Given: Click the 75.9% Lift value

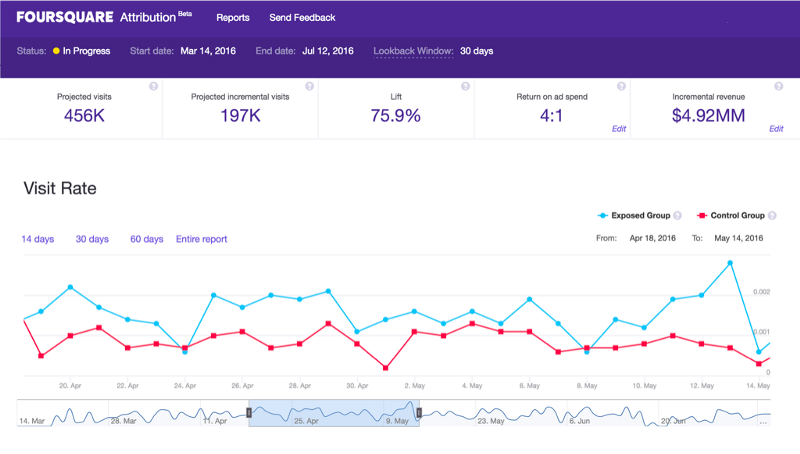Looking at the screenshot, I should pyautogui.click(x=396, y=116).
